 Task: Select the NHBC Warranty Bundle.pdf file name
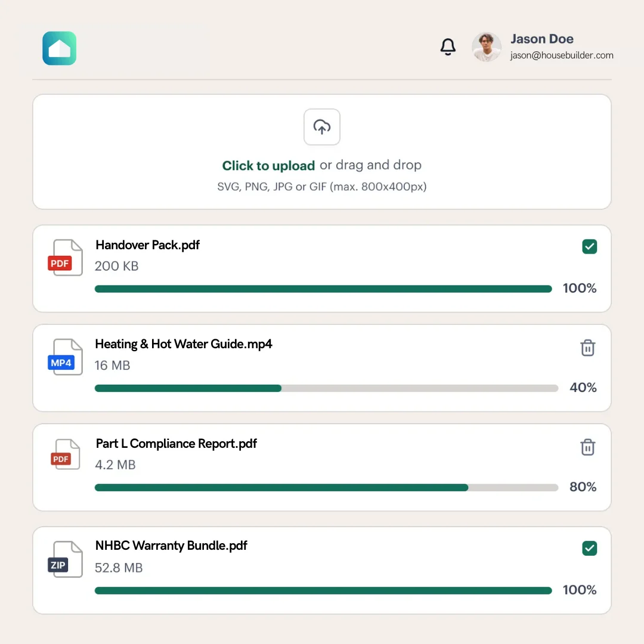[x=171, y=546]
